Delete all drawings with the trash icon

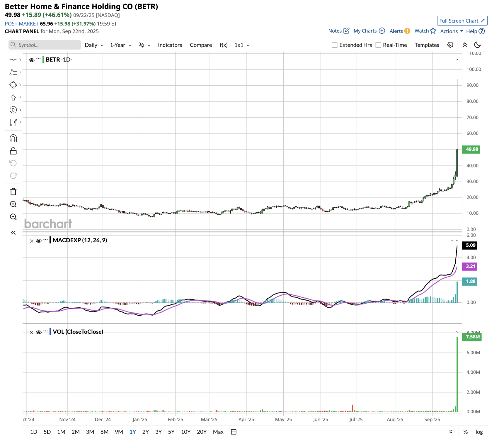point(13,191)
